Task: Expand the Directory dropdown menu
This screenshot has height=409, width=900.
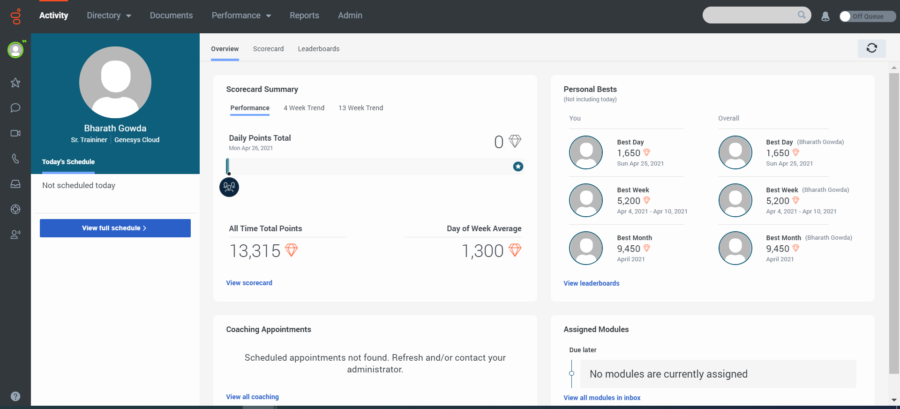Action: [x=109, y=15]
